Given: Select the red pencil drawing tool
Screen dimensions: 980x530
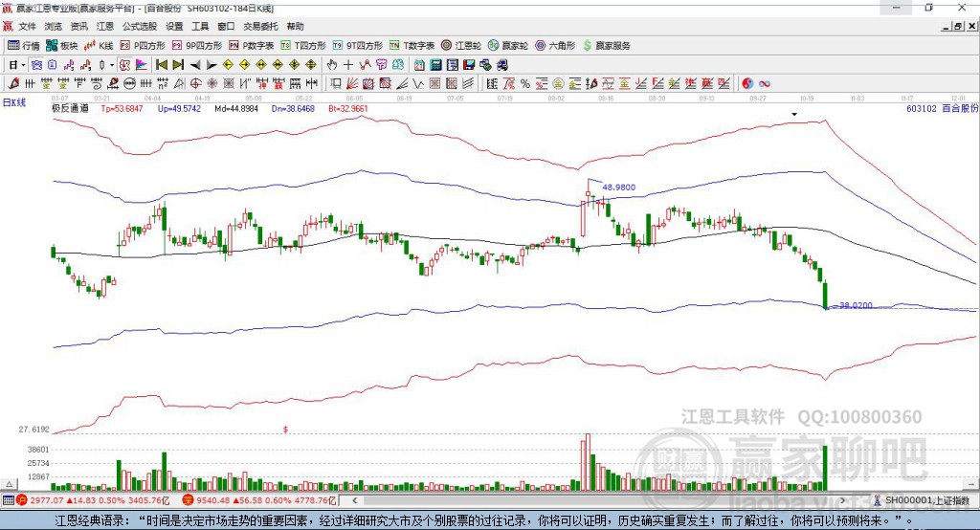Looking at the screenshot, I should [13, 84].
